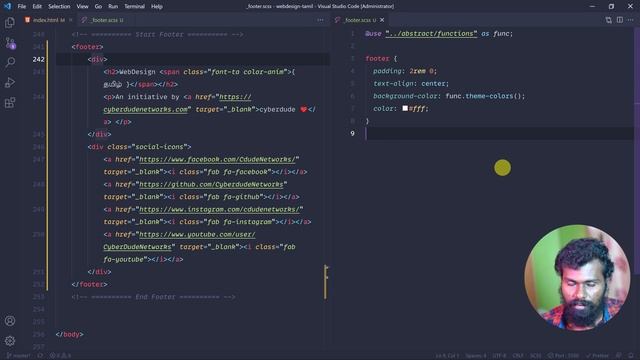640x360 pixels.
Task: Click the opening <footer> tag
Action: (x=87, y=47)
